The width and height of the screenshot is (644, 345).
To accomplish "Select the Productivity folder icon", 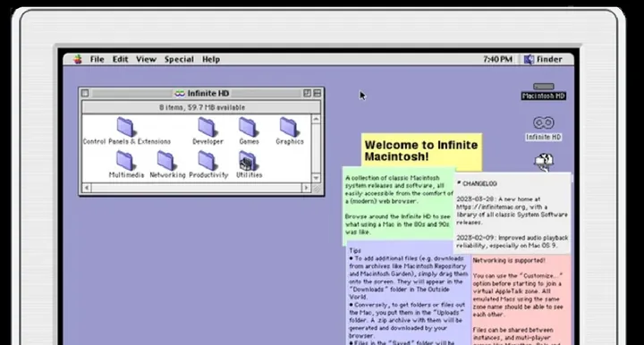I will pos(208,160).
